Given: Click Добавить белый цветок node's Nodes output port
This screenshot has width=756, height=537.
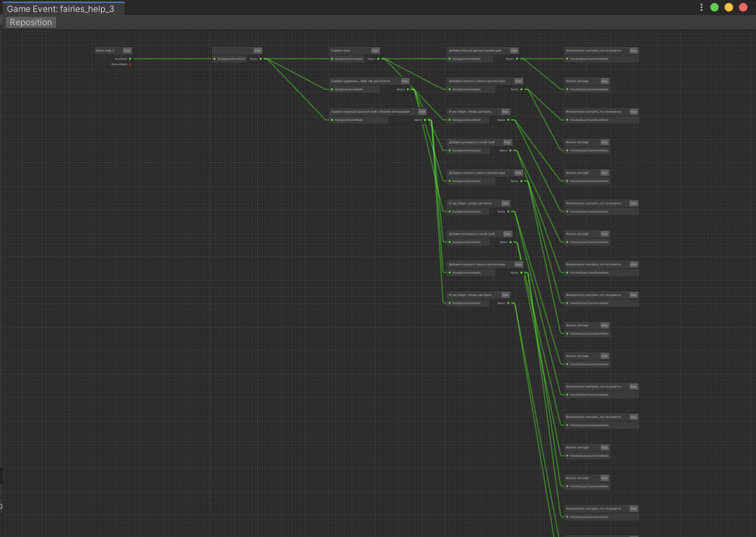Looking at the screenshot, I should coord(517,59).
